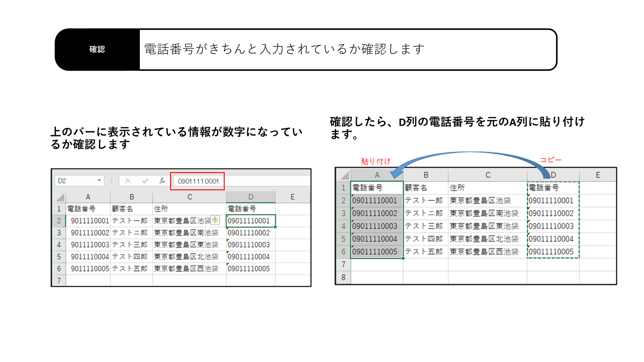
Task: Select column A header in left spreadsheet
Action: tap(88, 197)
